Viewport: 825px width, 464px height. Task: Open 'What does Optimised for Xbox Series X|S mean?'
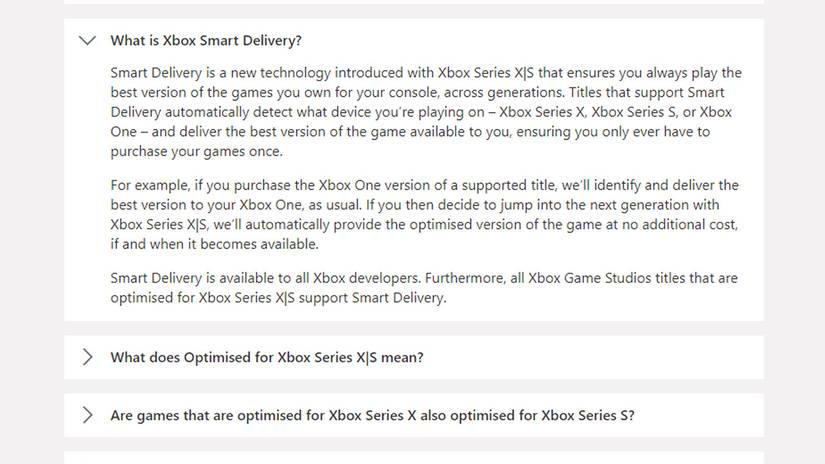pos(267,357)
